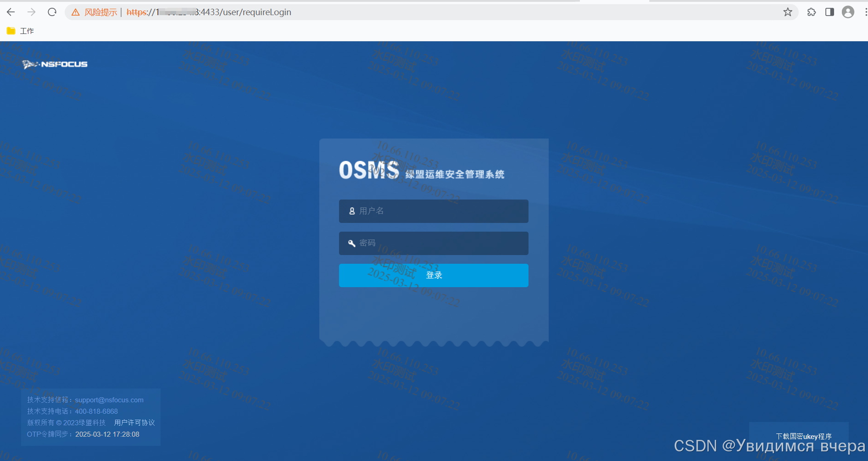Click the OSMS system logo
This screenshot has width=868, height=461.
[369, 171]
